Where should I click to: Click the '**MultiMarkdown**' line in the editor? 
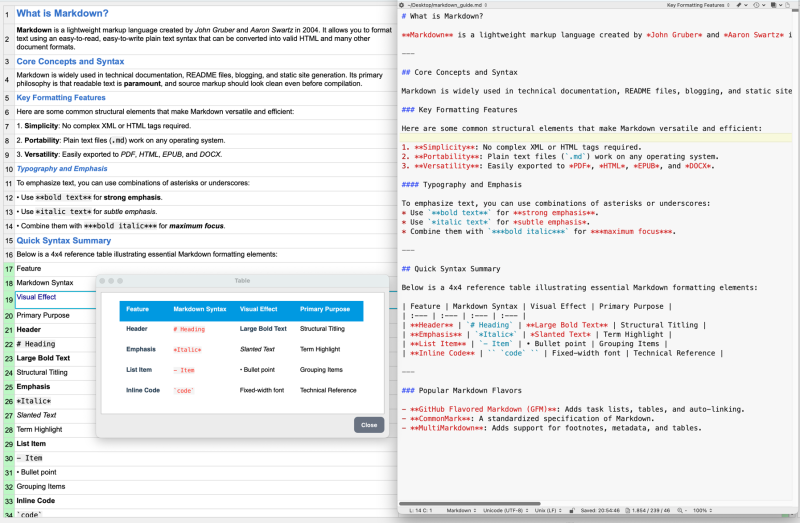pyautogui.click(x=552, y=428)
